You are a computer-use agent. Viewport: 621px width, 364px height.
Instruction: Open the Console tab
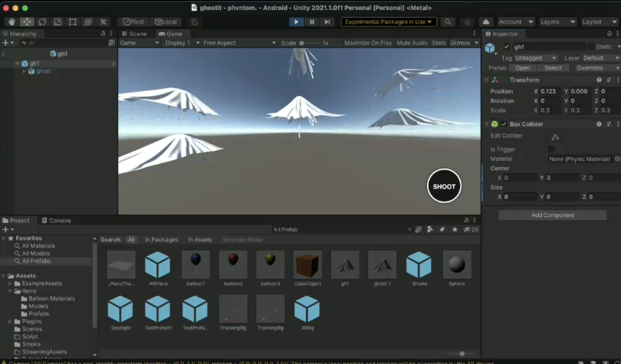(x=56, y=220)
